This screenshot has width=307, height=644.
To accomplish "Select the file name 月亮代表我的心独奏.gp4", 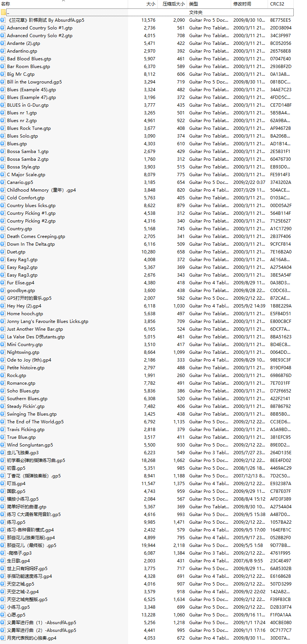I will pos(32,638).
